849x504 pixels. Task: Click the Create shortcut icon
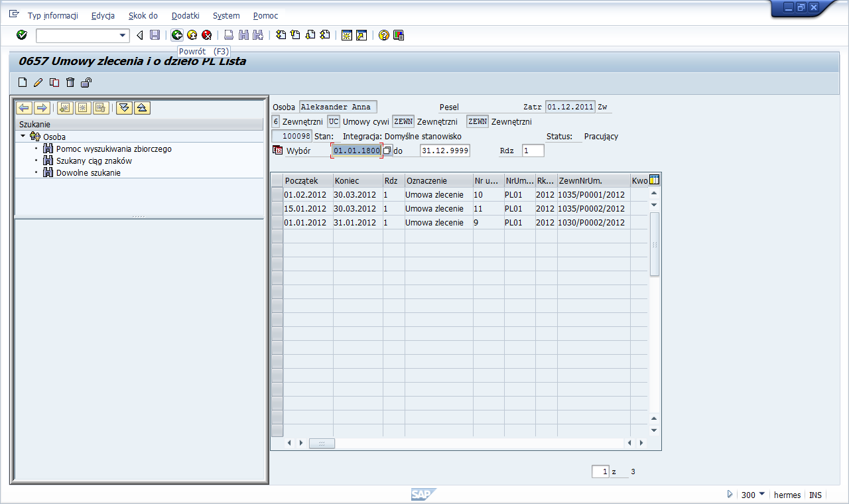tap(361, 35)
